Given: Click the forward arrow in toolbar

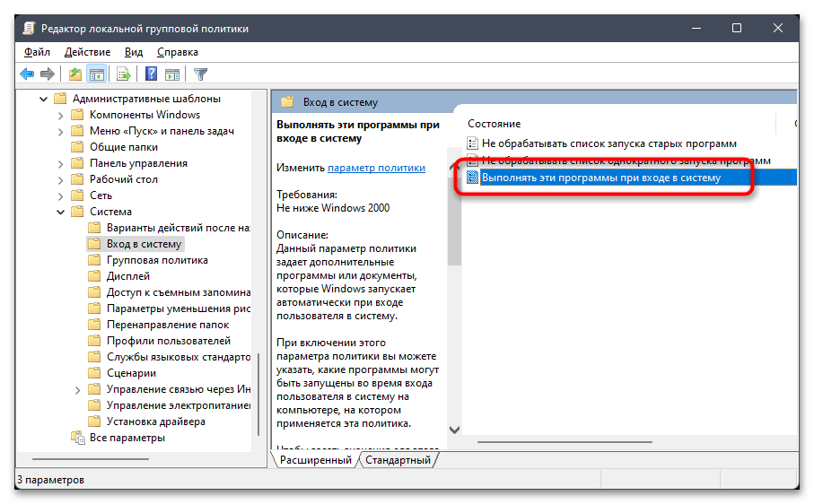Looking at the screenshot, I should click(48, 74).
